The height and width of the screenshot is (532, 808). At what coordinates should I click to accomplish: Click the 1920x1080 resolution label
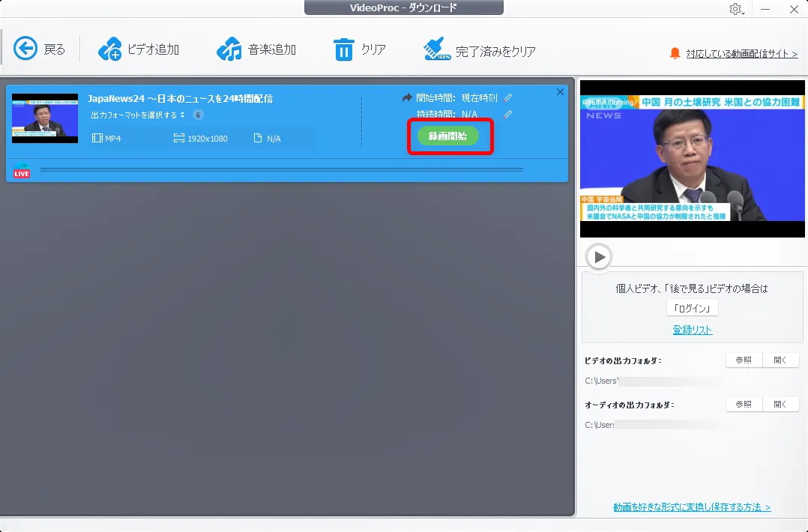(x=200, y=138)
